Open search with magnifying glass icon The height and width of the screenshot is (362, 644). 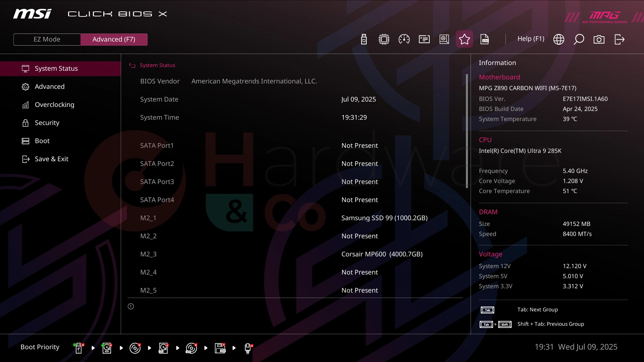pos(579,39)
